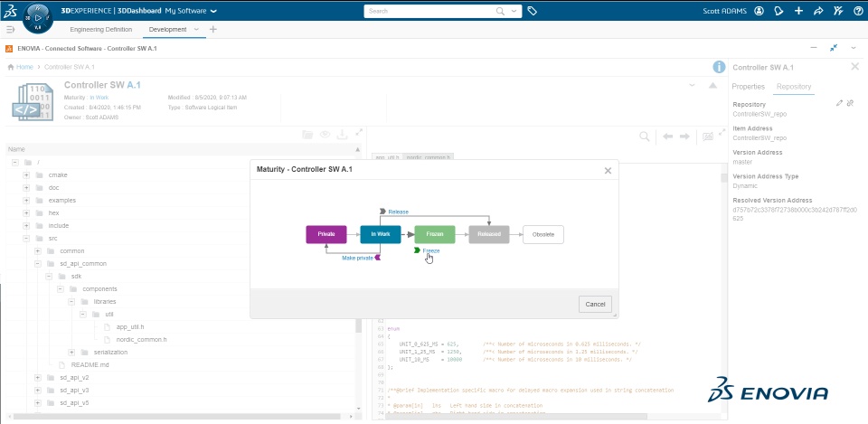868x424 pixels.
Task: Click the plus add-content icon in the top bar
Action: (x=798, y=11)
